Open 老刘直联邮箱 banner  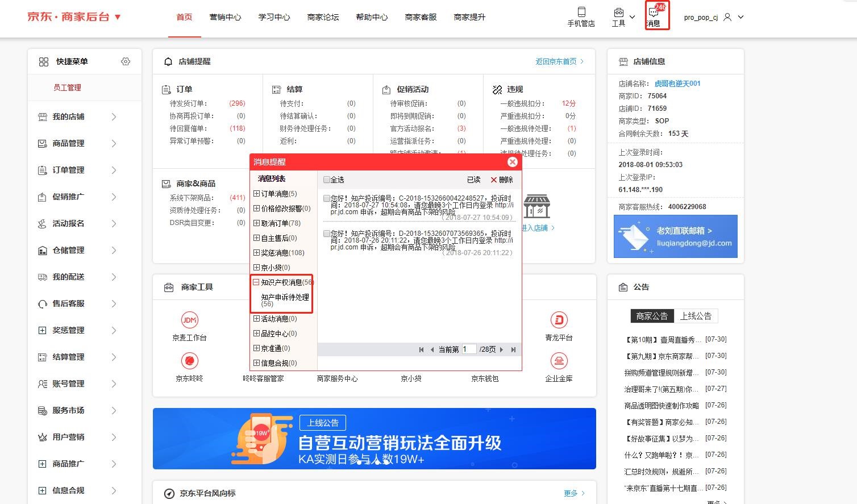(x=676, y=236)
